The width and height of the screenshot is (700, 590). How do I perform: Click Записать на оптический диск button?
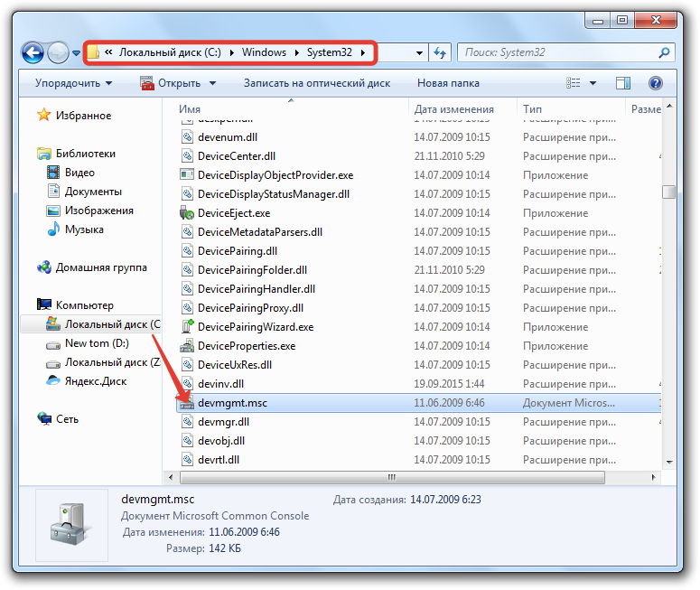coord(317,83)
